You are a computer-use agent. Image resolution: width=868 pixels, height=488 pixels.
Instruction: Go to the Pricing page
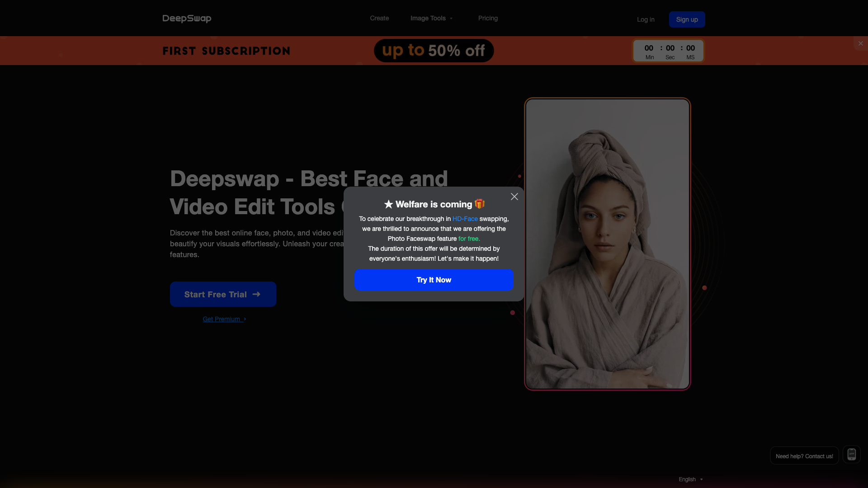click(488, 18)
